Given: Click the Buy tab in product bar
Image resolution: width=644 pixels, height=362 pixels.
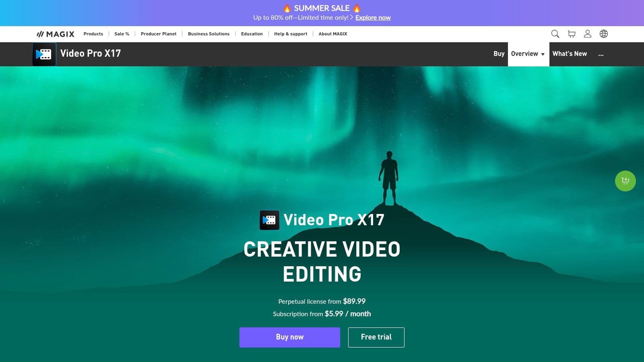Looking at the screenshot, I should pyautogui.click(x=499, y=54).
